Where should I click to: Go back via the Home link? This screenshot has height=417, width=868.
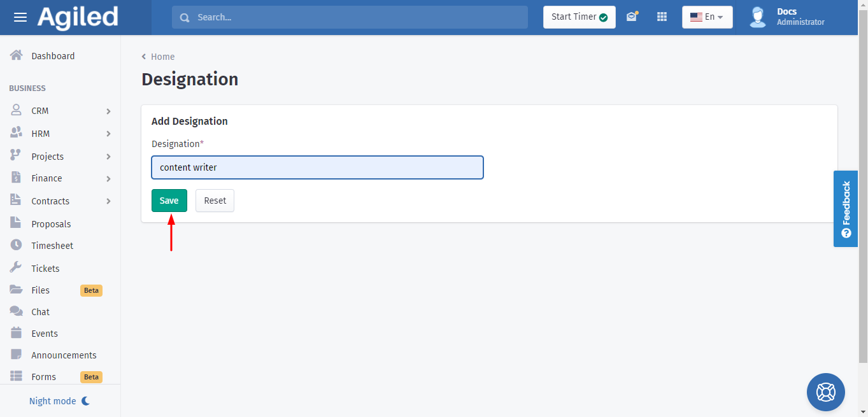point(162,57)
